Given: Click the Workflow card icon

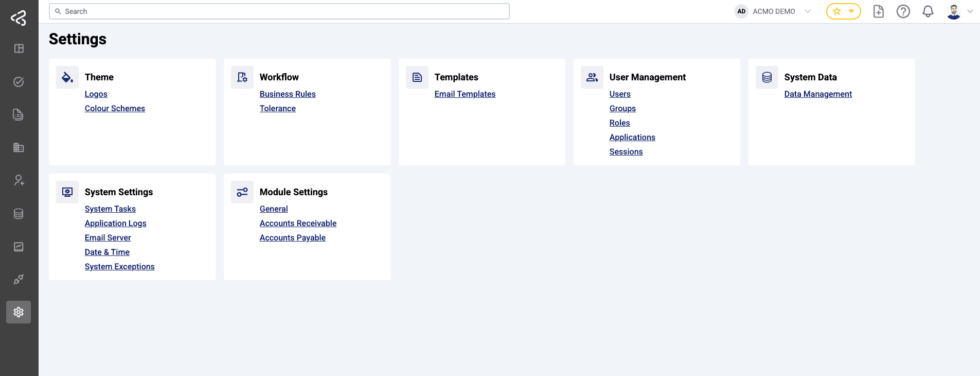Looking at the screenshot, I should click(242, 77).
